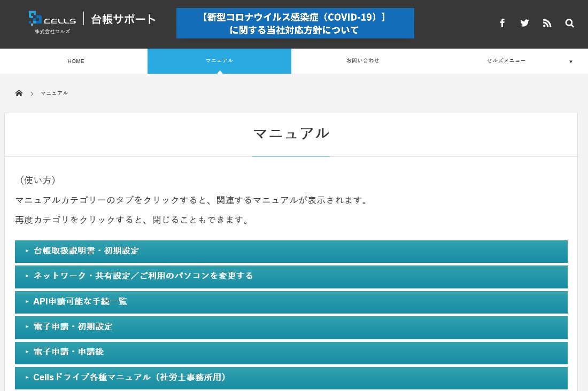Expand the セルズメニュー dropdown arrow
The image size is (588, 391).
[x=571, y=61]
